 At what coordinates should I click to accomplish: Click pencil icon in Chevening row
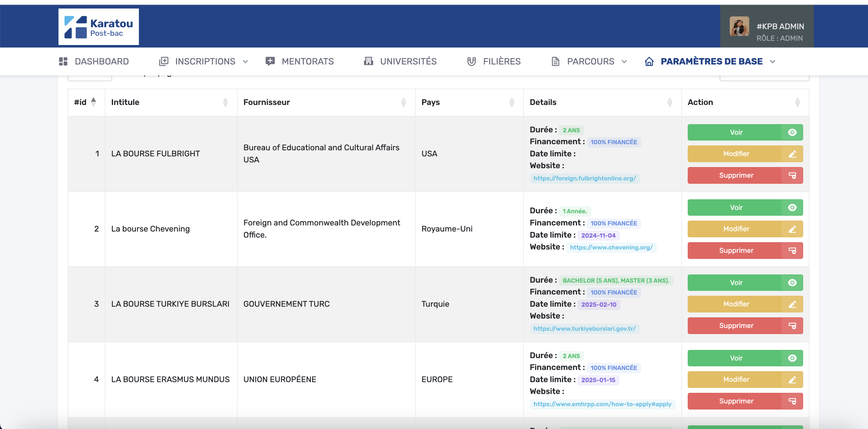(792, 229)
